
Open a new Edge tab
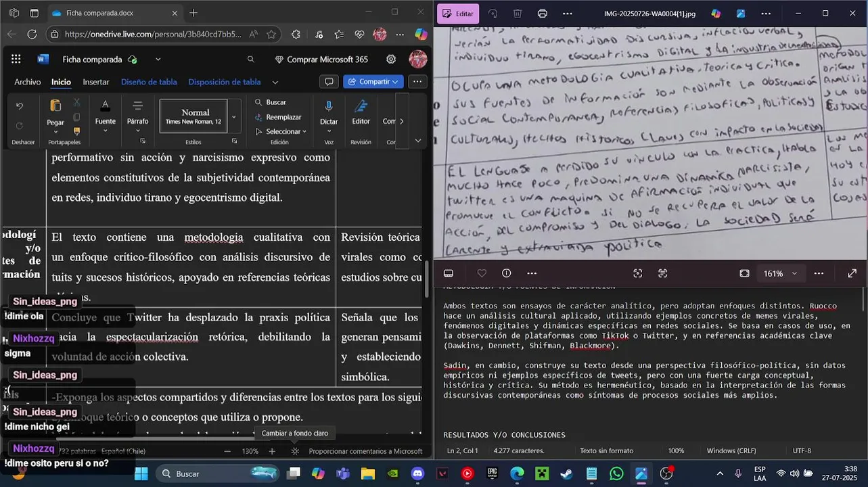click(x=193, y=13)
